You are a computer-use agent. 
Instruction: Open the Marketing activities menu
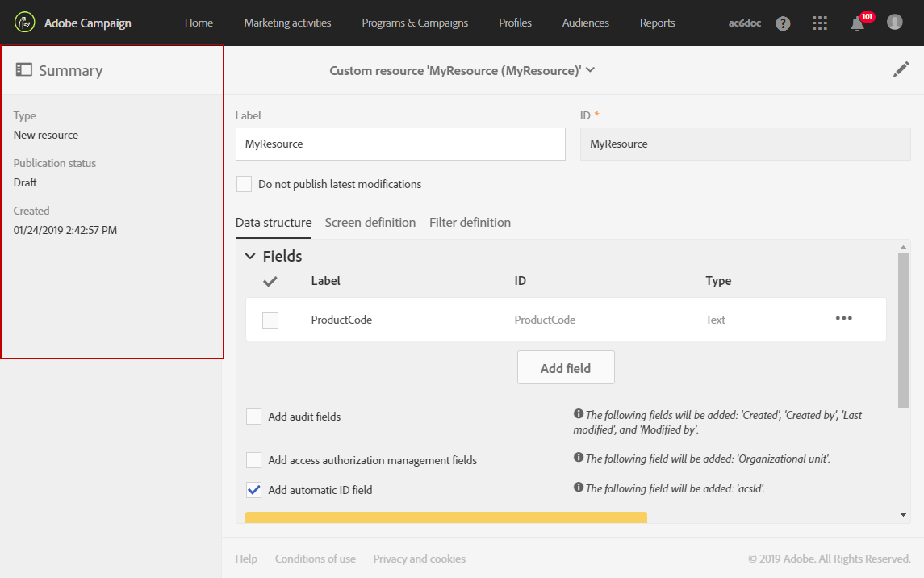point(287,23)
